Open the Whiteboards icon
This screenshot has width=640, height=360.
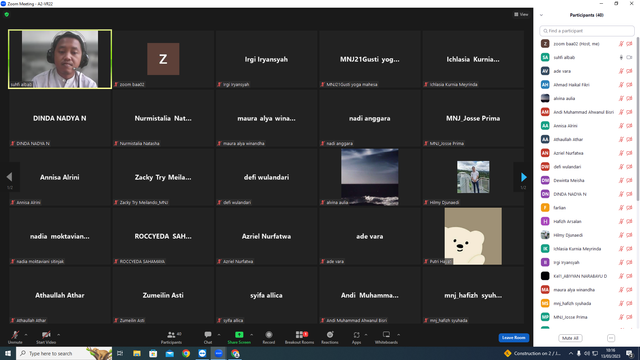point(386,335)
